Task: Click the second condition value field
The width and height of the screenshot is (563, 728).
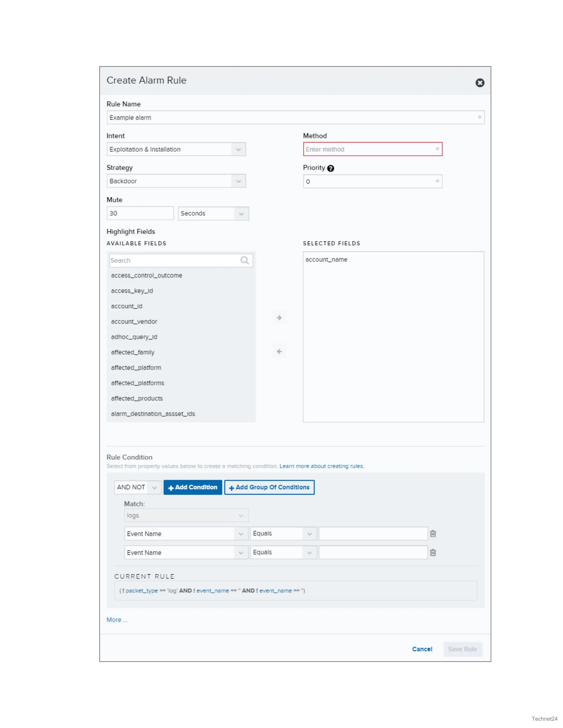Action: pos(373,552)
